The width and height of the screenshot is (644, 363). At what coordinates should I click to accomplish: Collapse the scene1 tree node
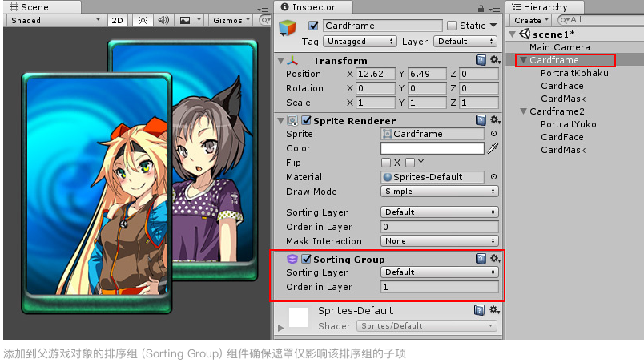[513, 34]
